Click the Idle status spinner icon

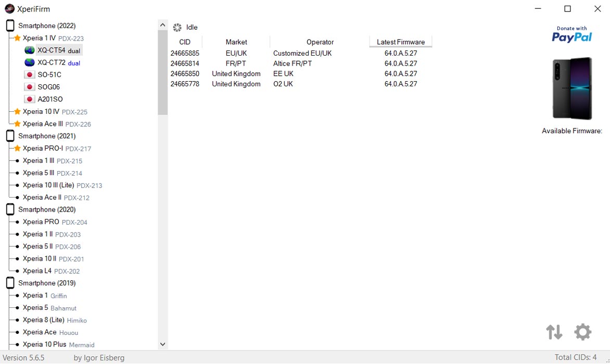[x=177, y=27]
